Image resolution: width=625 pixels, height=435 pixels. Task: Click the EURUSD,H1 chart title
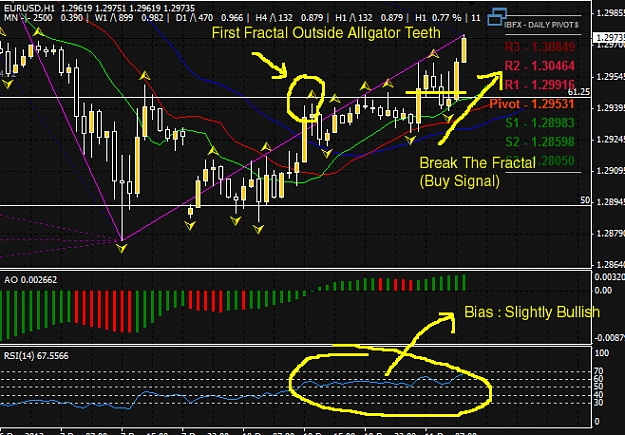click(28, 8)
